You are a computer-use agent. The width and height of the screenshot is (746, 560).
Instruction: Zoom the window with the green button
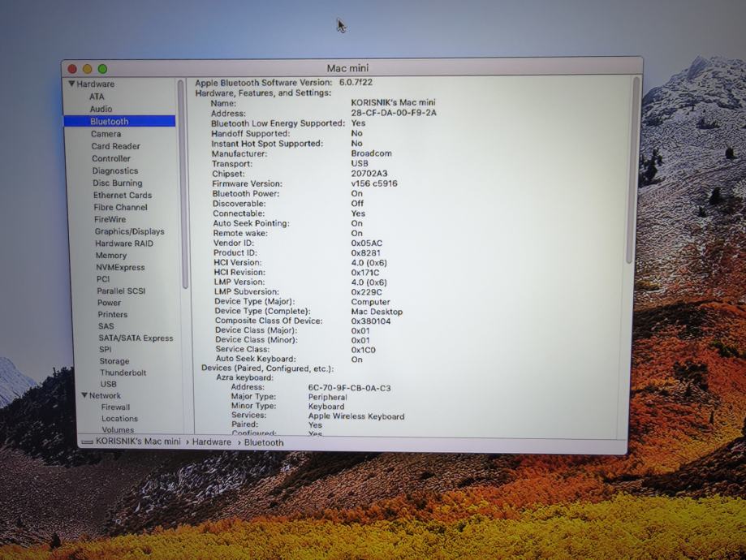(x=102, y=69)
